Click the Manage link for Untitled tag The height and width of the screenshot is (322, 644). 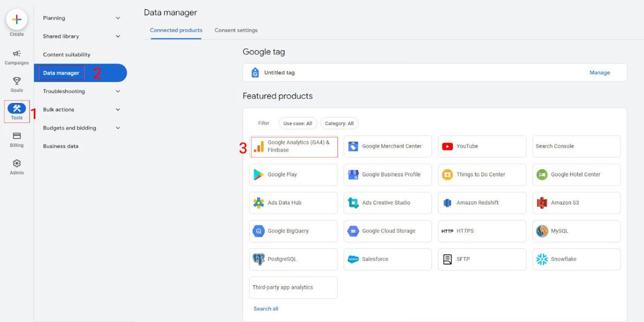599,72
